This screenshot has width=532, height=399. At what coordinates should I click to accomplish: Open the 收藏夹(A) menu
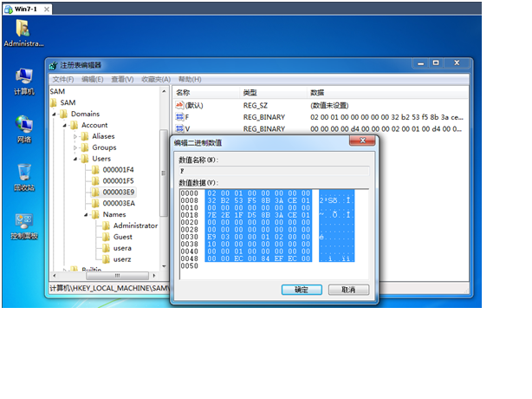click(156, 80)
